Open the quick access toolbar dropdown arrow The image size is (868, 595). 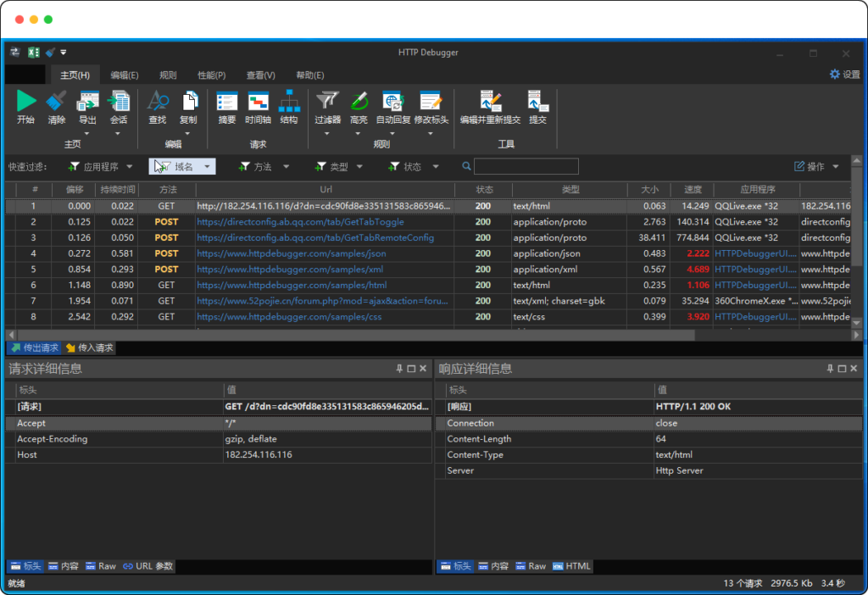[x=64, y=52]
